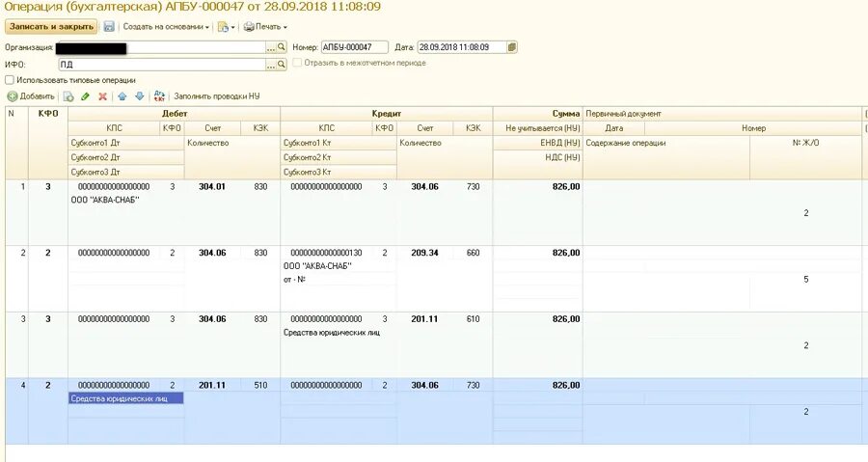The width and height of the screenshot is (868, 462).
Task: Move row up with the blue up arrow
Action: click(122, 96)
